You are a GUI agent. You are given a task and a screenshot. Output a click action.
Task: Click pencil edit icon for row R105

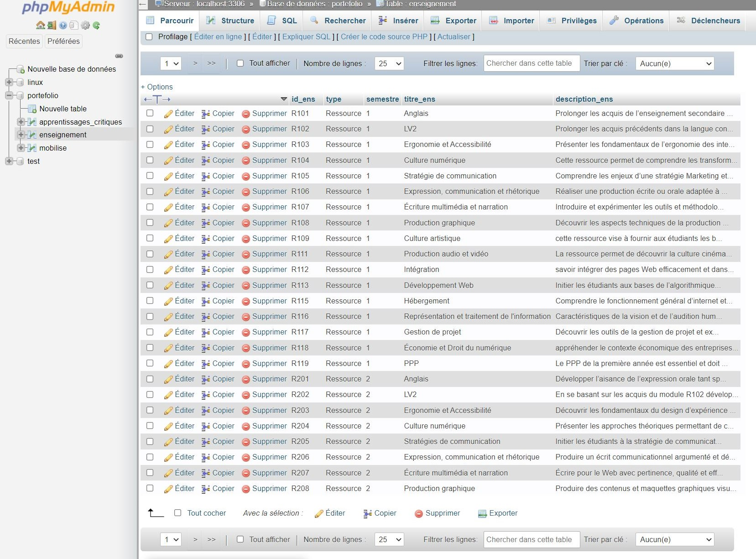click(168, 176)
